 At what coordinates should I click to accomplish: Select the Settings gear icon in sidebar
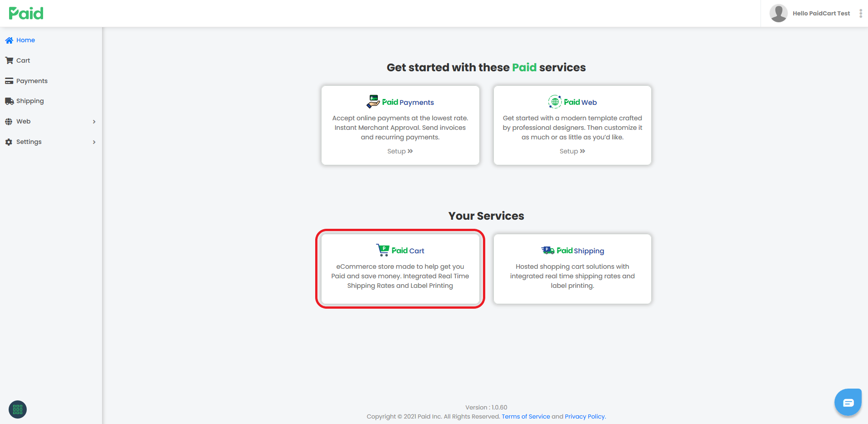9,142
